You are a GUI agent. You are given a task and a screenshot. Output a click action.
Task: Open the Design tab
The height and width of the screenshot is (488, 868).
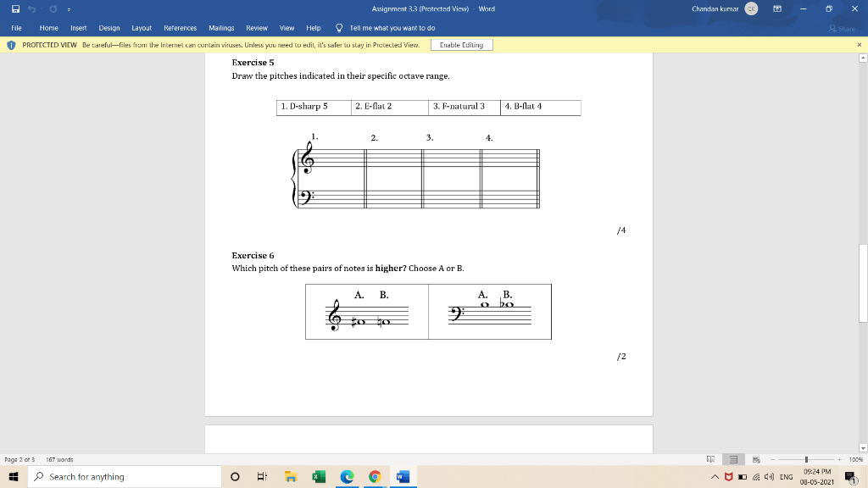pos(109,28)
